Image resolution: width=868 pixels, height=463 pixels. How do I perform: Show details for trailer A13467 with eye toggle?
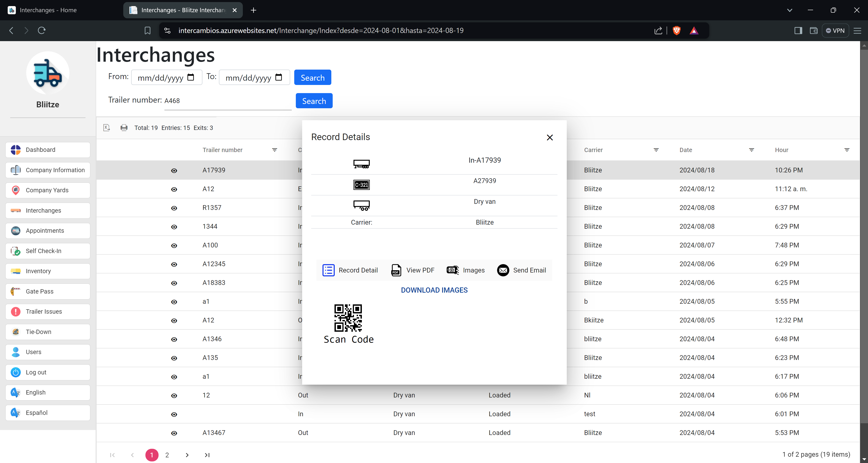point(174,433)
